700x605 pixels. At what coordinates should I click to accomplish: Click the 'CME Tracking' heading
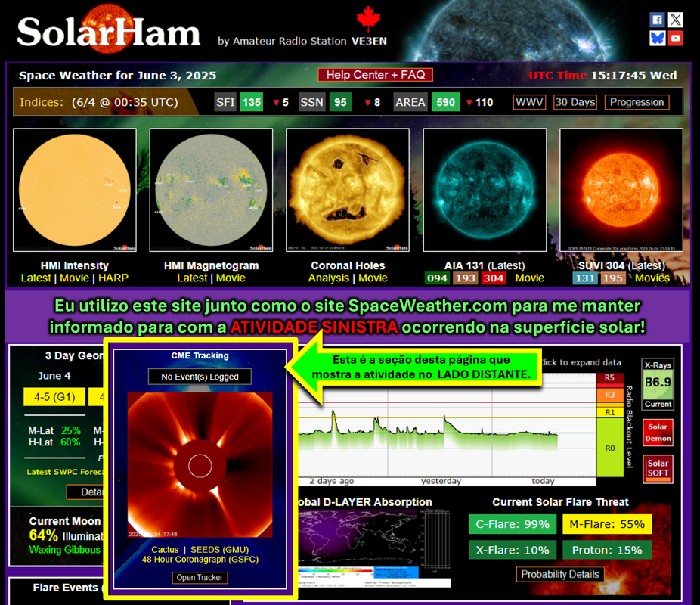(200, 355)
